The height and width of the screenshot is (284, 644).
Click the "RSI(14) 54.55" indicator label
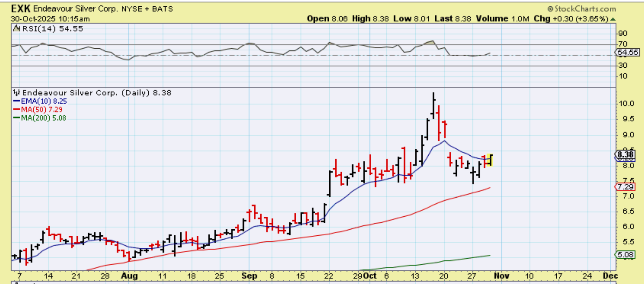point(53,29)
